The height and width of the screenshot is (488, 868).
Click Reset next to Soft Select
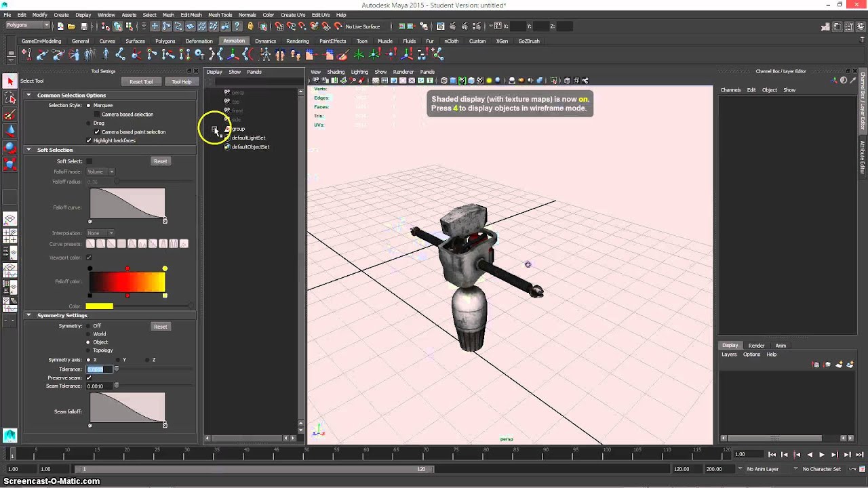coord(160,161)
